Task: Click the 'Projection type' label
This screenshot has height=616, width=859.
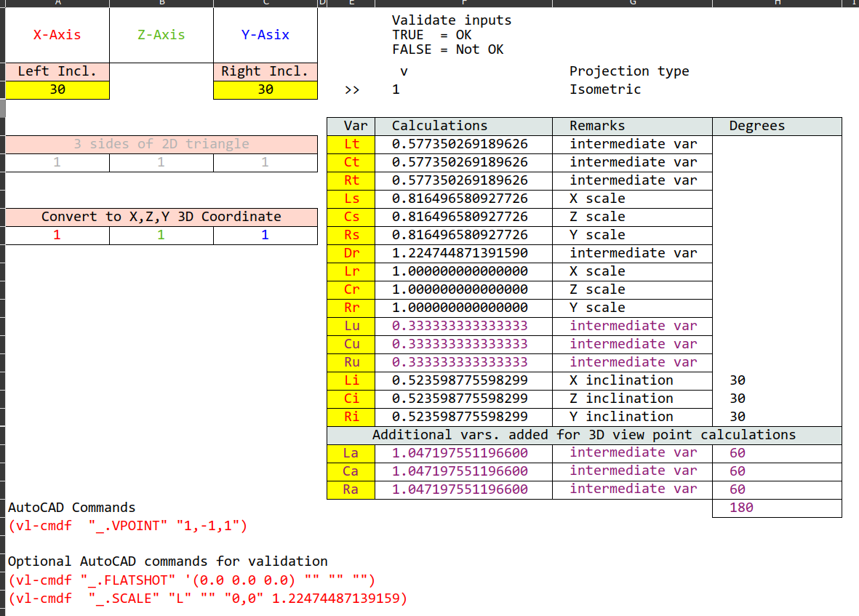Action: pos(629,71)
